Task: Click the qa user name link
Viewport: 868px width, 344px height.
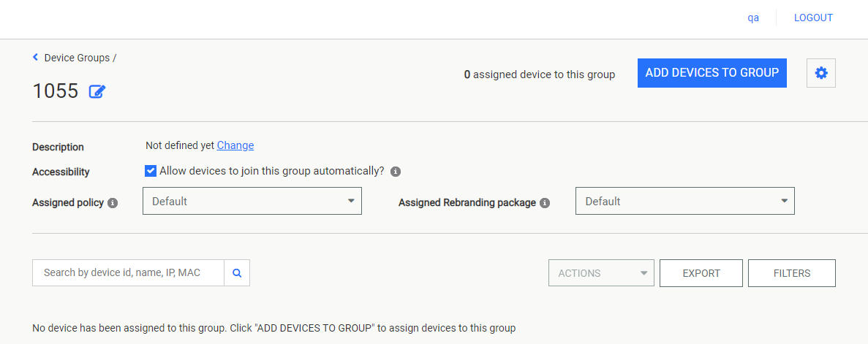Action: point(753,18)
